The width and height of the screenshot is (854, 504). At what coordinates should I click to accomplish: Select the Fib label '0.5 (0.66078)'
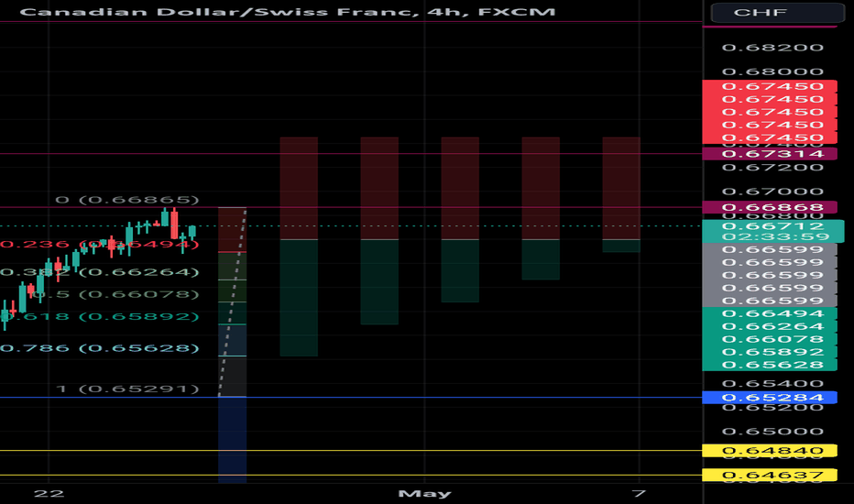[x=115, y=294]
